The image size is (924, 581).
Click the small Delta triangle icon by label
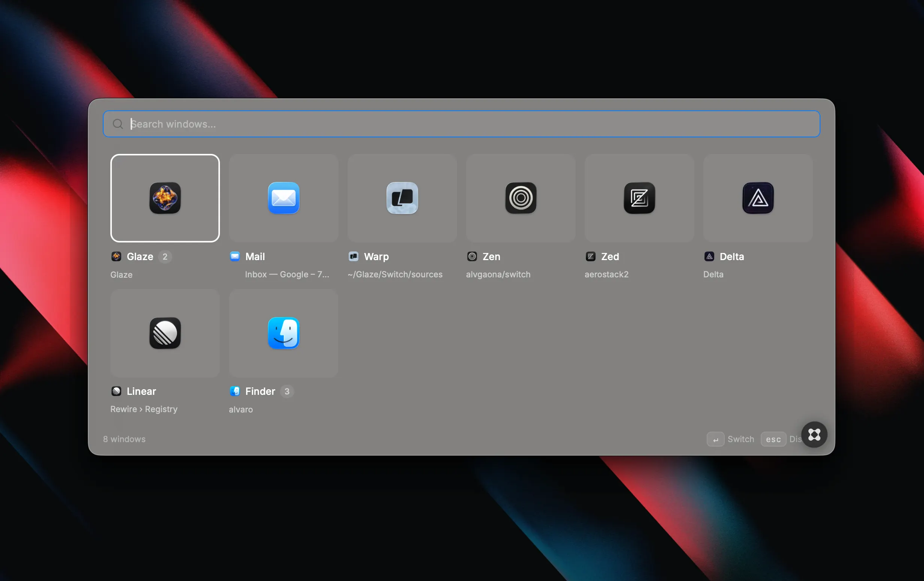click(x=709, y=256)
